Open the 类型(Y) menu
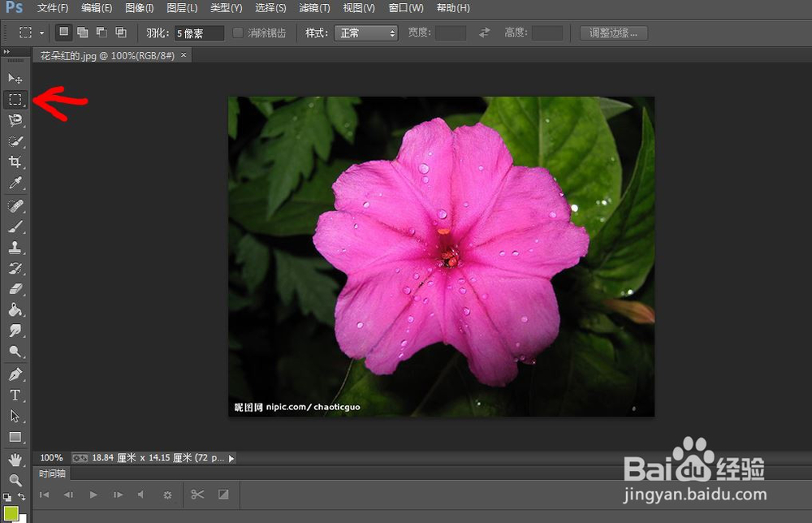Image resolution: width=812 pixels, height=523 pixels. tap(227, 8)
